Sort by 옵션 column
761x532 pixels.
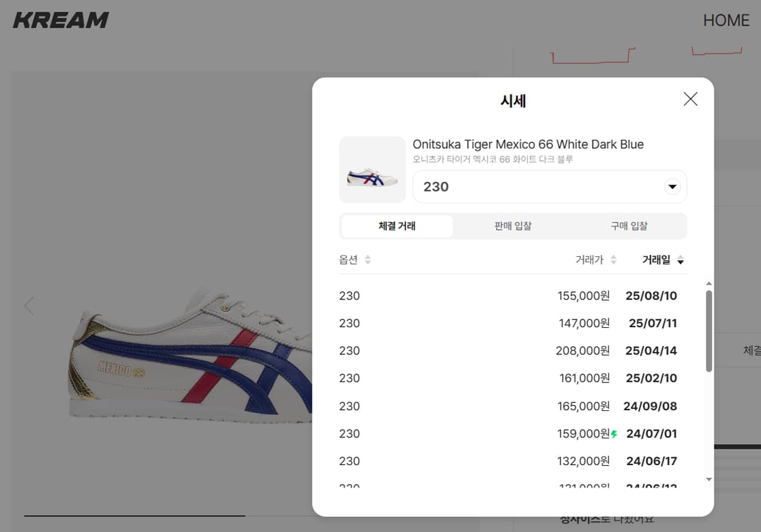pos(354,260)
